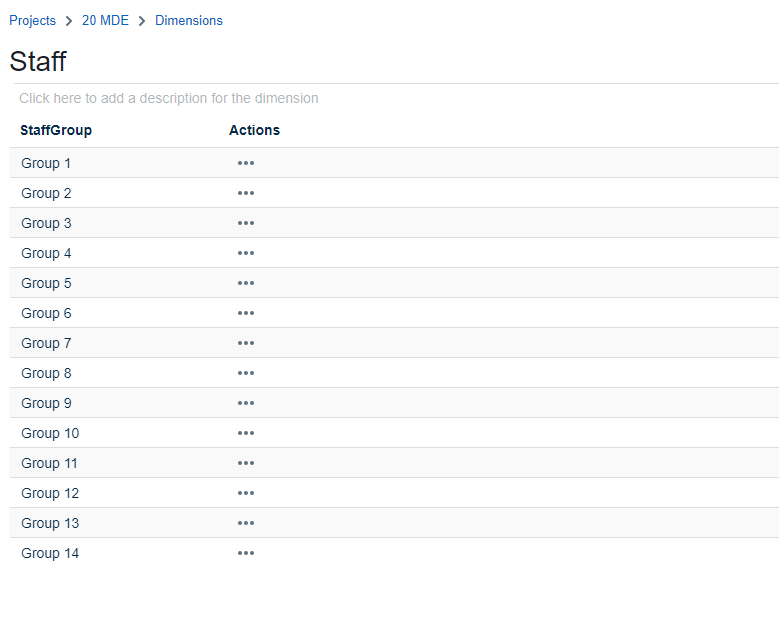Select the Group 8 row name

46,373
